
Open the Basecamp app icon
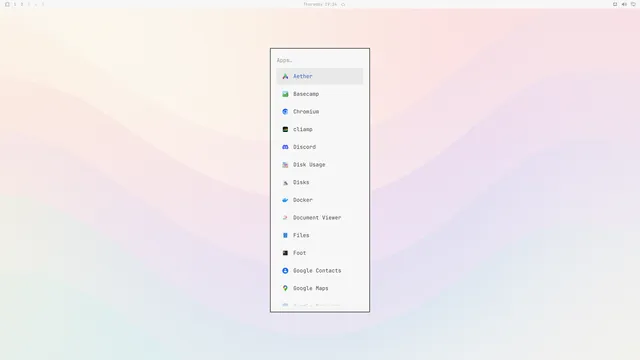pyautogui.click(x=285, y=94)
